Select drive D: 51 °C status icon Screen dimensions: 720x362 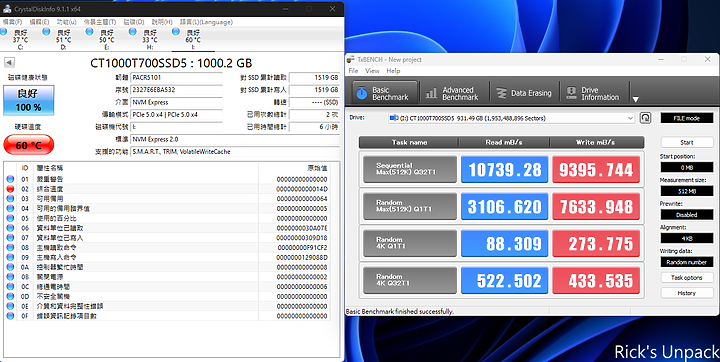tap(46, 31)
